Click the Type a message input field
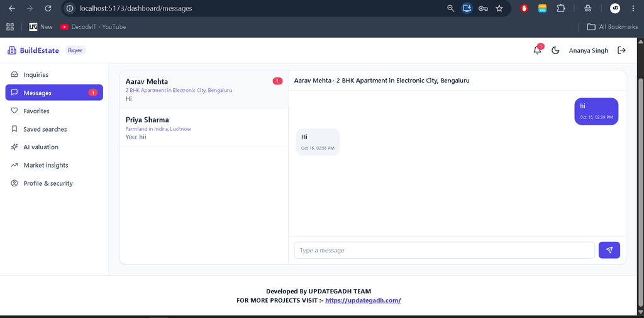The image size is (644, 318). [445, 250]
